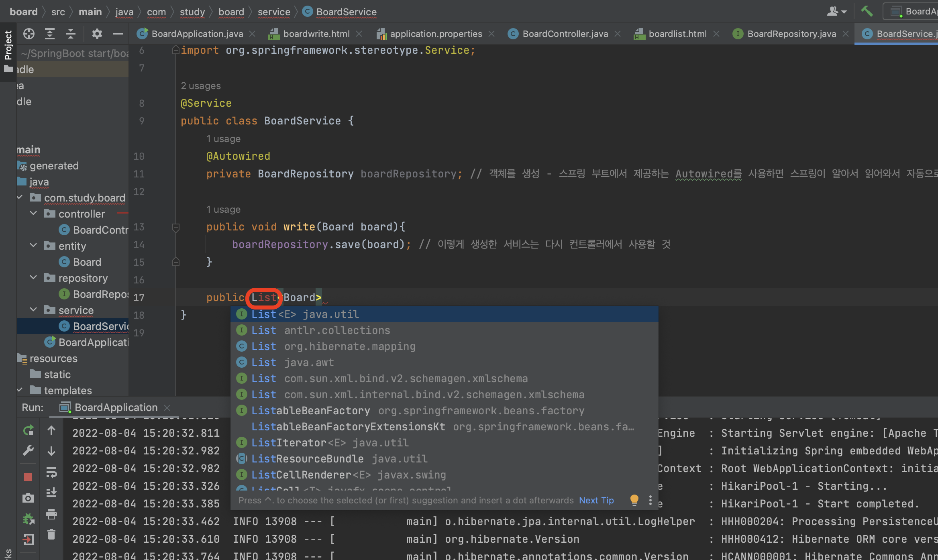
Task: Go up the stack trace arrow
Action: (x=51, y=431)
